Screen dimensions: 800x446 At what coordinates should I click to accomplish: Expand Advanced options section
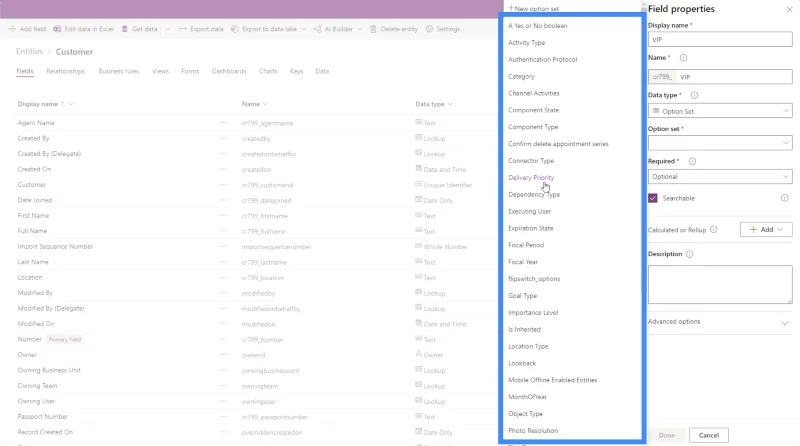(720, 322)
